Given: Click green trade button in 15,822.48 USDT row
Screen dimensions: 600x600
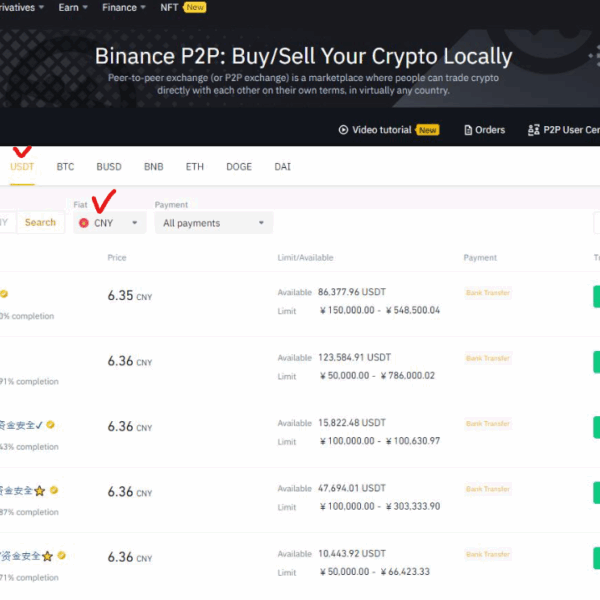Looking at the screenshot, I should 597,427.
